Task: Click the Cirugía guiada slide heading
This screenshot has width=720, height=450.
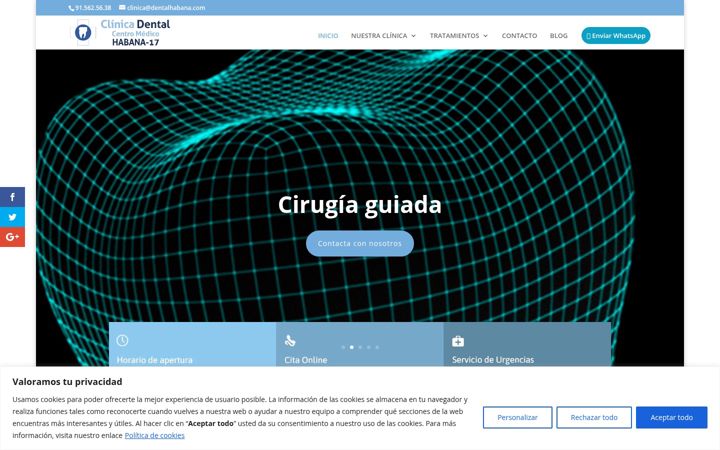Action: coord(360,204)
